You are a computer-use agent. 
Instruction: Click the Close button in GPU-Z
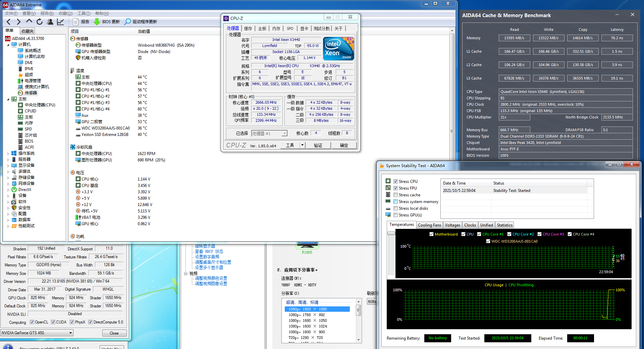pos(114,333)
